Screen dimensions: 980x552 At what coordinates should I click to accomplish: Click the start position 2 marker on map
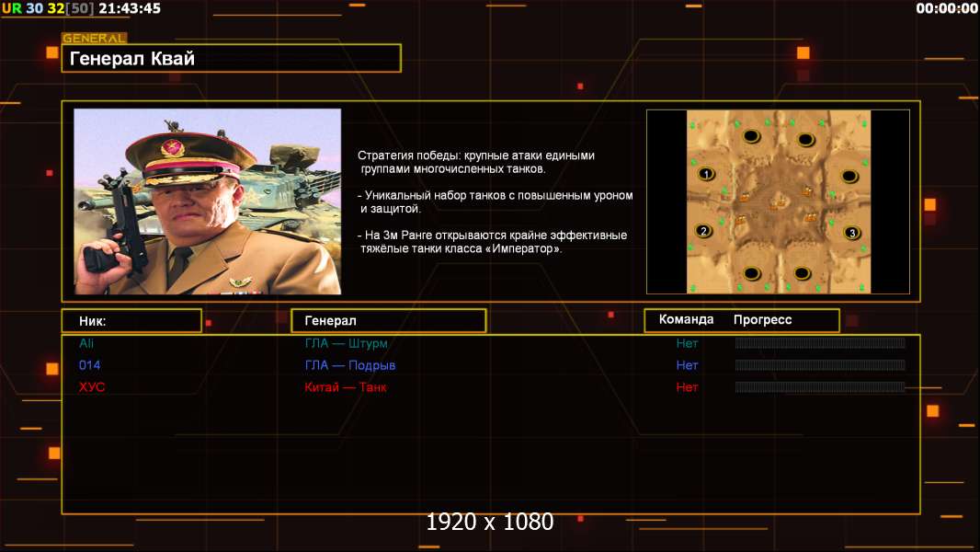point(704,231)
